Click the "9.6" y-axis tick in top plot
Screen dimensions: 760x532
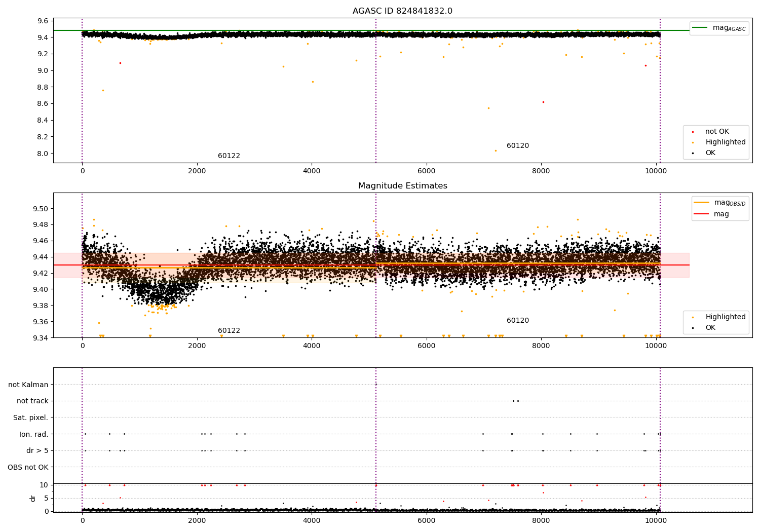pyautogui.click(x=43, y=21)
